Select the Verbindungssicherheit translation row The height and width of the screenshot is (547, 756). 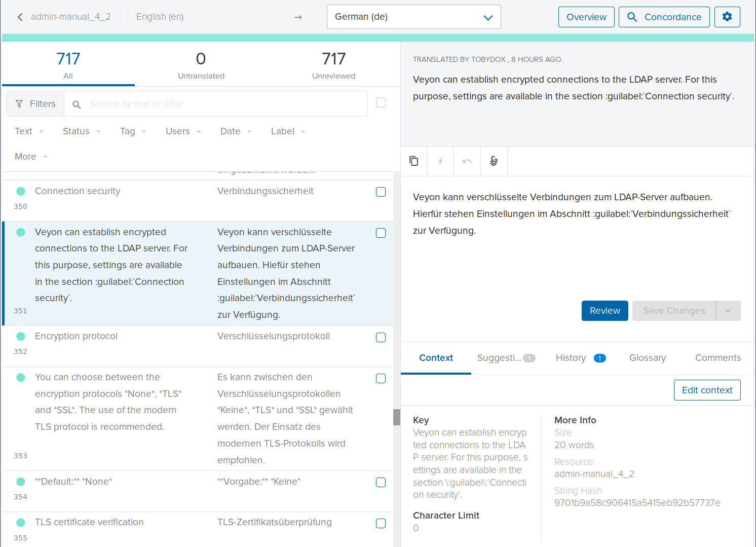click(266, 191)
